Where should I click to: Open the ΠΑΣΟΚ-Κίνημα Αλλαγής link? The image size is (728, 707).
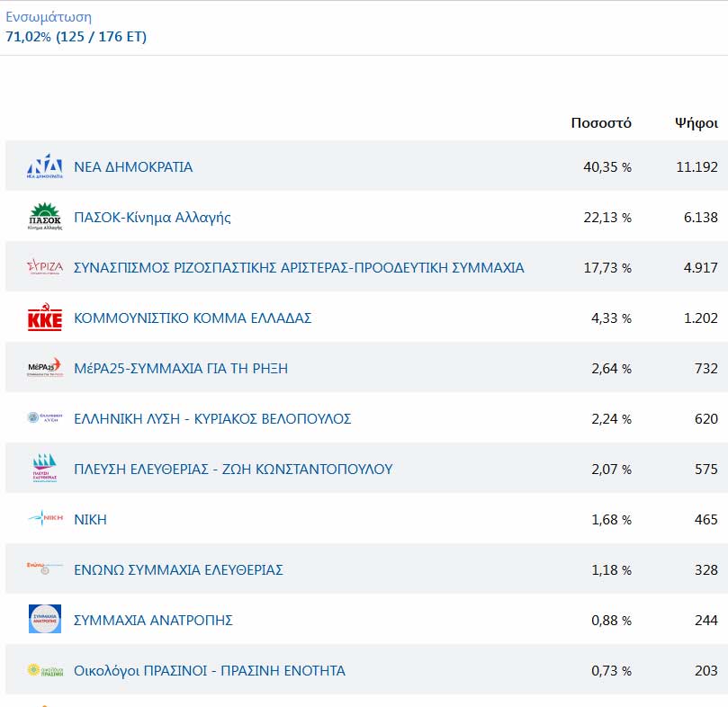(152, 218)
